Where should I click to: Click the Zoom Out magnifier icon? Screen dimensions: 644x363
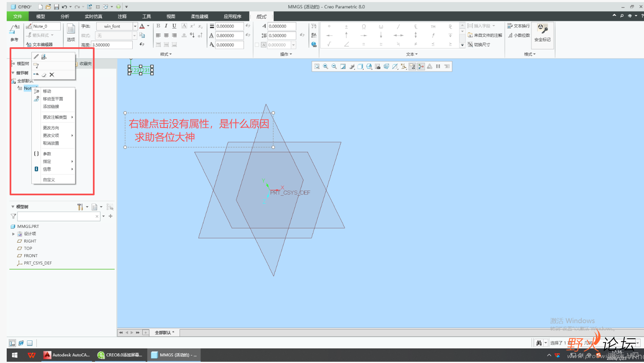pyautogui.click(x=334, y=66)
